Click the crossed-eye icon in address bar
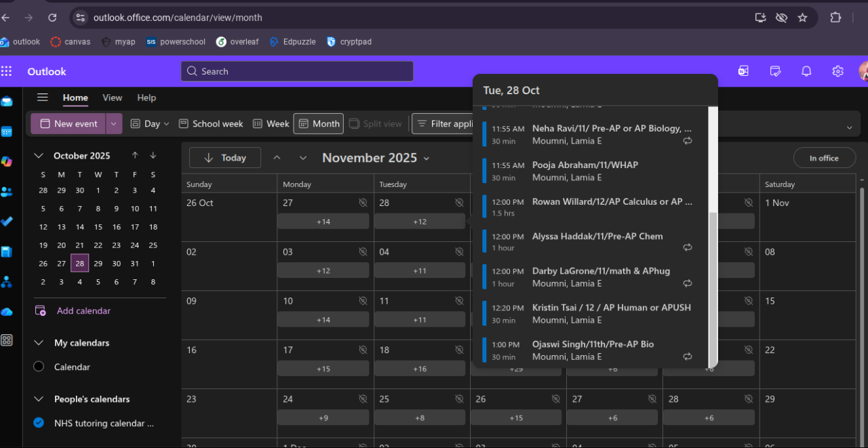This screenshot has height=448, width=868. [781, 18]
